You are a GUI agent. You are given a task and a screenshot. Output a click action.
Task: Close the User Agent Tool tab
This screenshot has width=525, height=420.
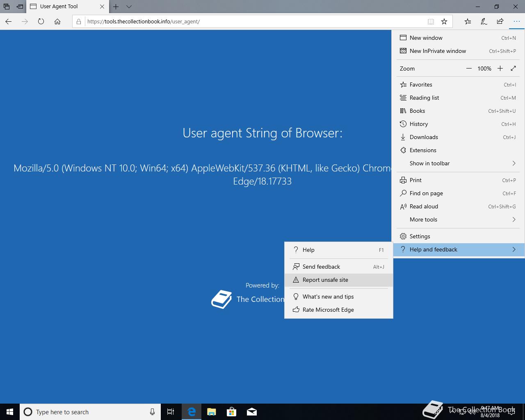[102, 7]
